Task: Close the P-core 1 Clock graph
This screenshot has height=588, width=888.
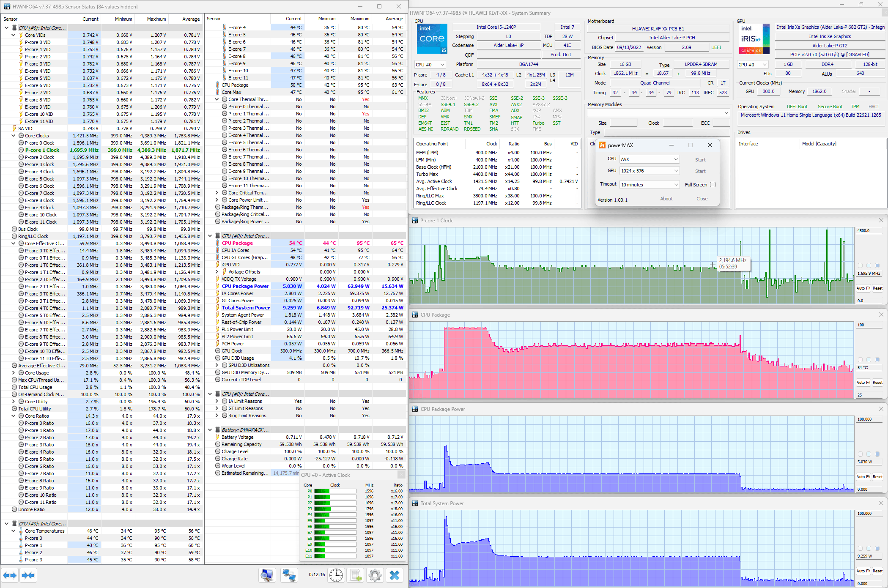Action: [881, 220]
